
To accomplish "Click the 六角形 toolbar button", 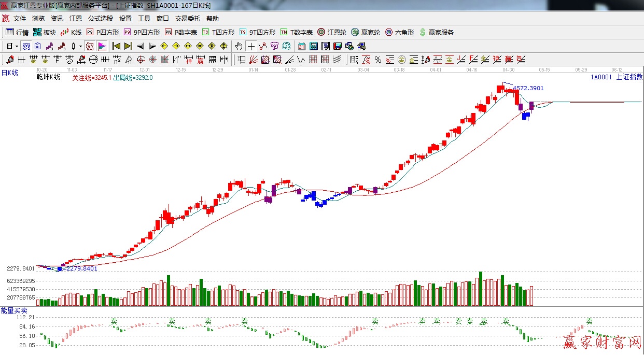I will 399,32.
